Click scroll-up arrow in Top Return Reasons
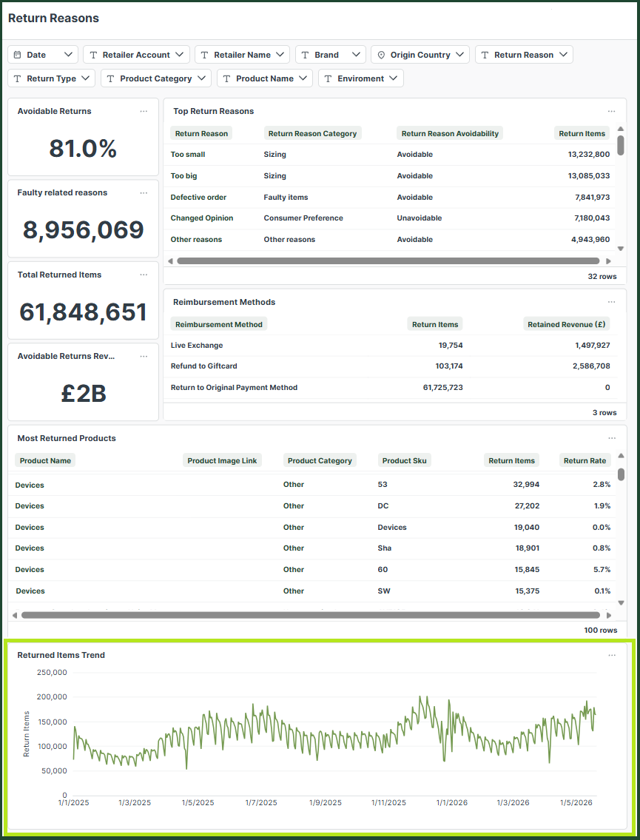The width and height of the screenshot is (640, 840). tap(621, 129)
